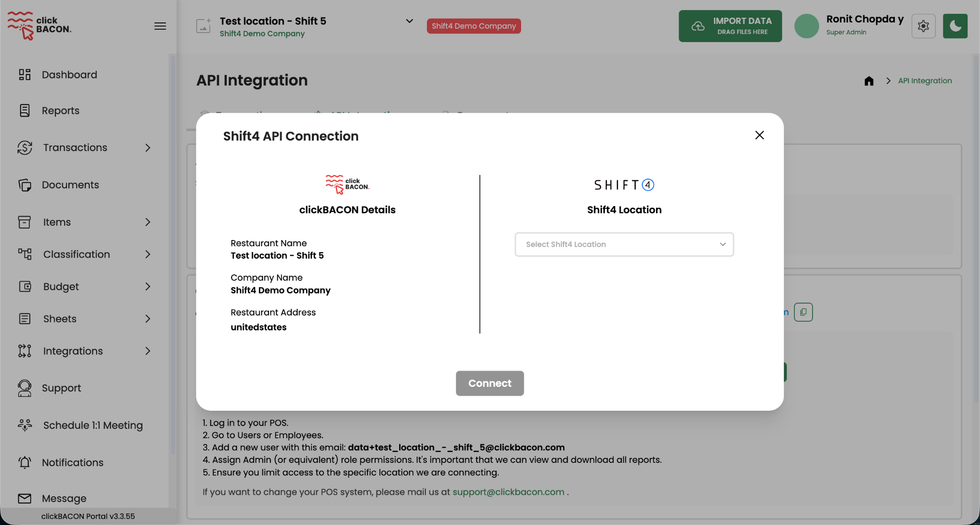Click the Transactions dollar-cycle icon

pos(25,148)
